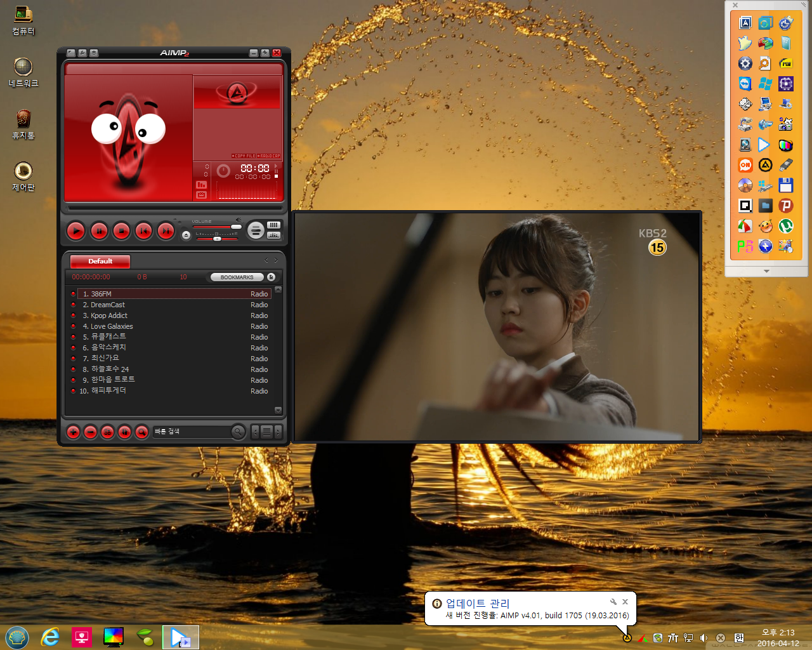Open the 휴지통 desktop icon
Screen dimensions: 812x650
(x=23, y=124)
